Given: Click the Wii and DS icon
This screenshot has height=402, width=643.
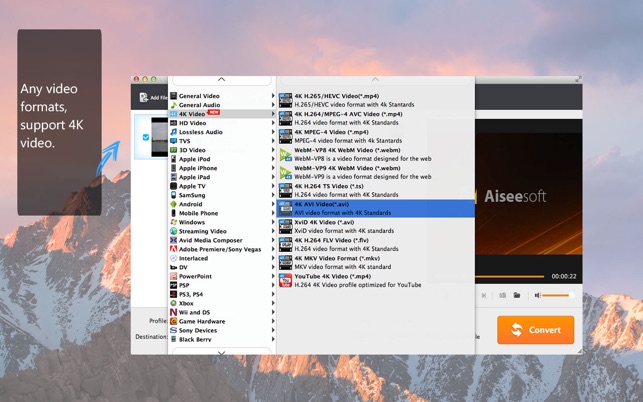Looking at the screenshot, I should coord(173,312).
